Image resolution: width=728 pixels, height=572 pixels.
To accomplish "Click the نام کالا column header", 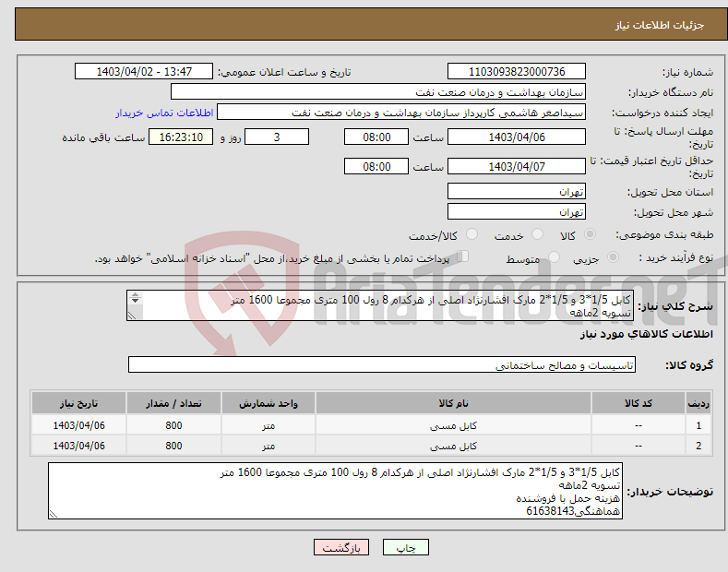I will [453, 403].
